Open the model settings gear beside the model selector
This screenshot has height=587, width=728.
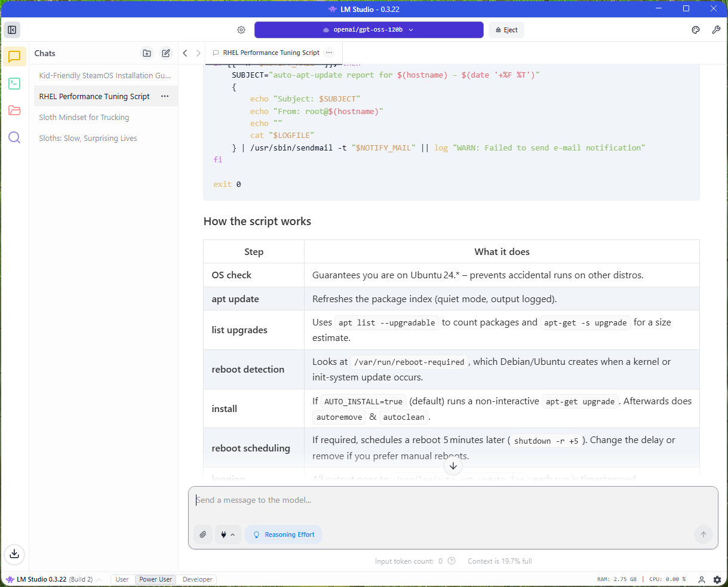(241, 30)
